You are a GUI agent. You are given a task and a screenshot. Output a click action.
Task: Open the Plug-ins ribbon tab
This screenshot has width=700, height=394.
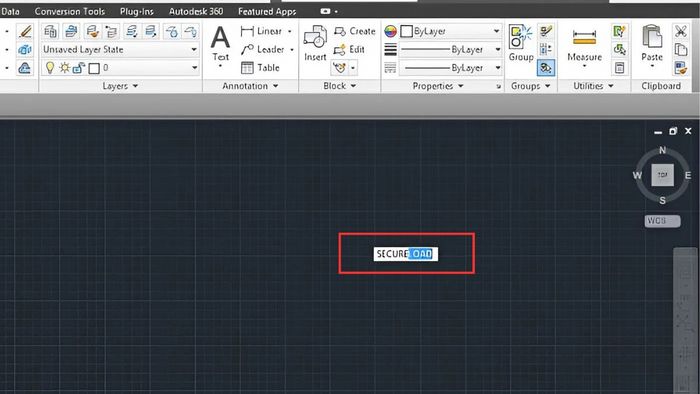click(x=137, y=12)
